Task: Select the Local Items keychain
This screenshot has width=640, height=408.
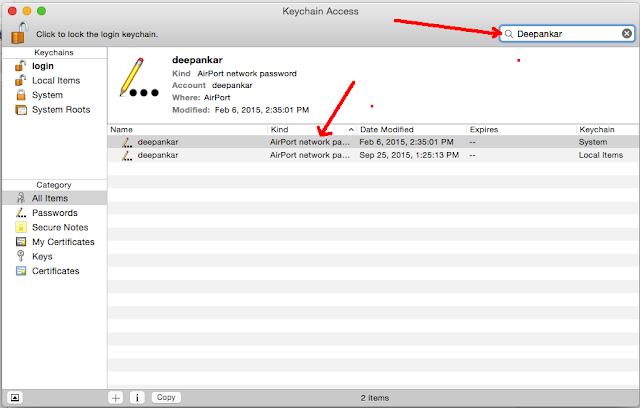Action: click(x=54, y=80)
